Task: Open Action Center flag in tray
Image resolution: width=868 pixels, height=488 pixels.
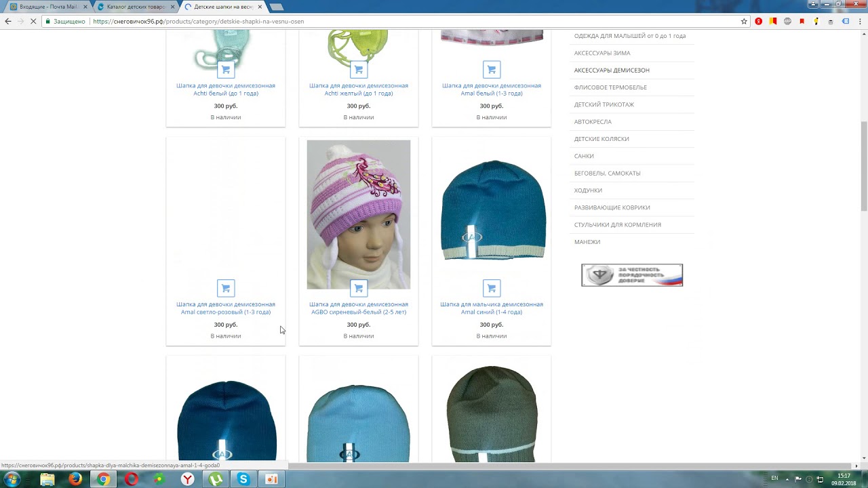Action: [x=798, y=479]
